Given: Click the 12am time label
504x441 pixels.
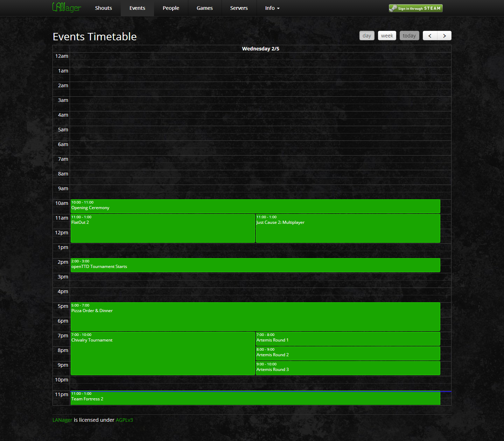Looking at the screenshot, I should click(x=62, y=56).
